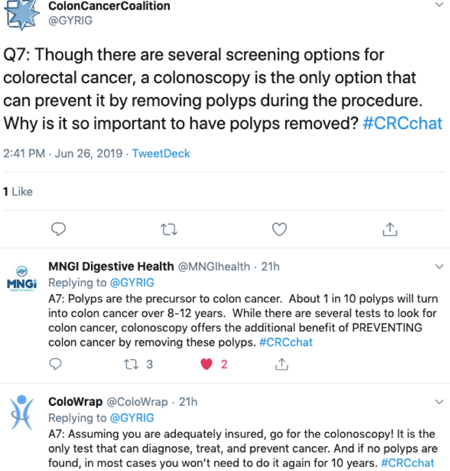Open #CRCchat hashtag in the main tweet
The width and height of the screenshot is (450, 471).
(402, 123)
